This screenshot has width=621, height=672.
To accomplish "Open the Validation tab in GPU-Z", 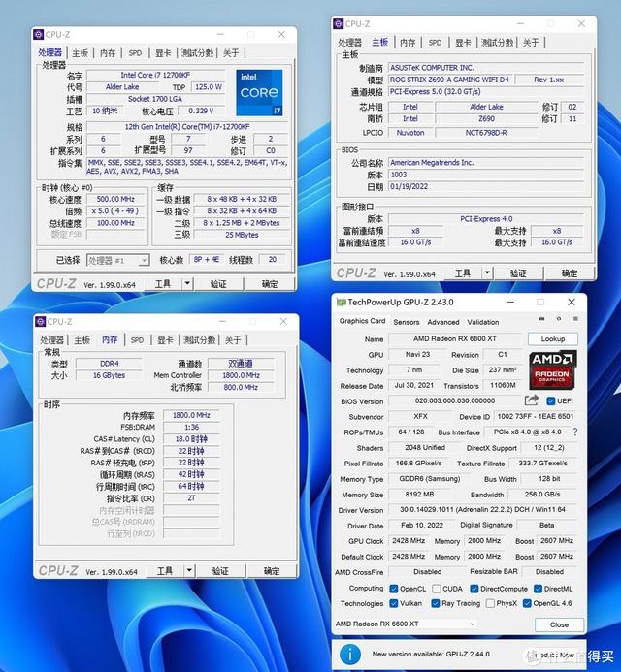I will point(483,322).
